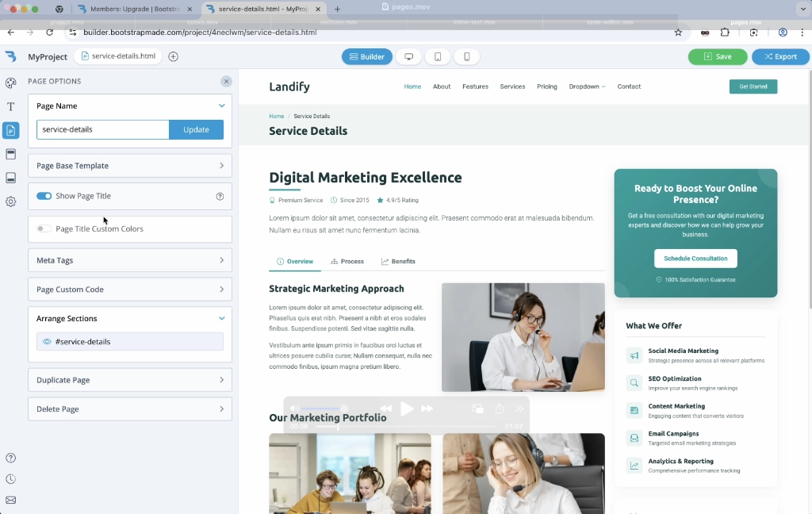812x514 pixels.
Task: Open the Features nav item
Action: (x=476, y=86)
